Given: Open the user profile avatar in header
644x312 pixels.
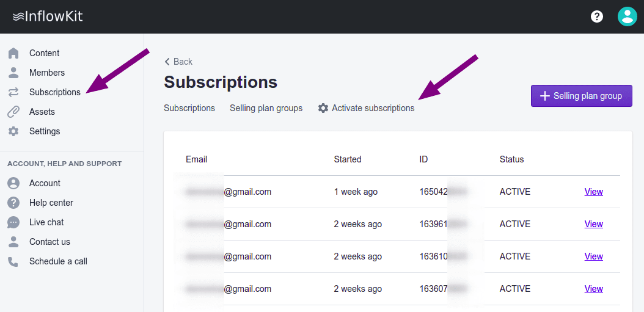Looking at the screenshot, I should click(x=627, y=16).
